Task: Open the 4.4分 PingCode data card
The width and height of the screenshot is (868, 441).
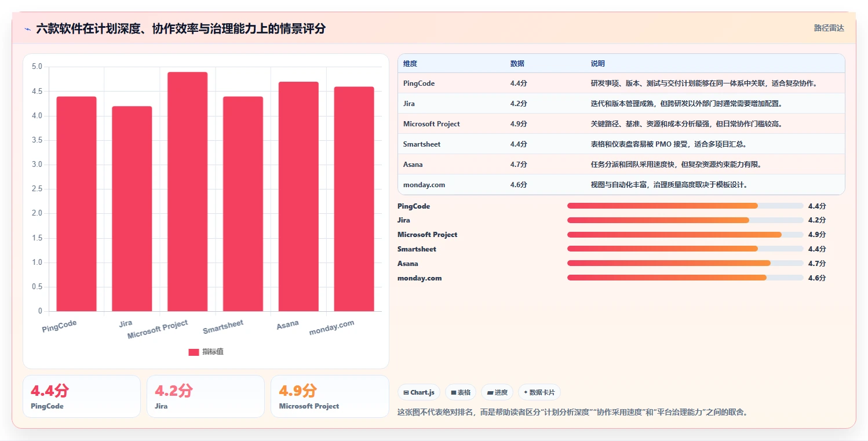Action: [82, 396]
